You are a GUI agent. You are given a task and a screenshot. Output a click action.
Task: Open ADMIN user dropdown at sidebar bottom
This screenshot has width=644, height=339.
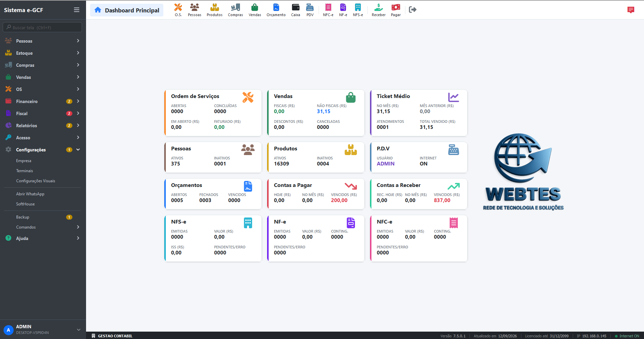(42, 330)
